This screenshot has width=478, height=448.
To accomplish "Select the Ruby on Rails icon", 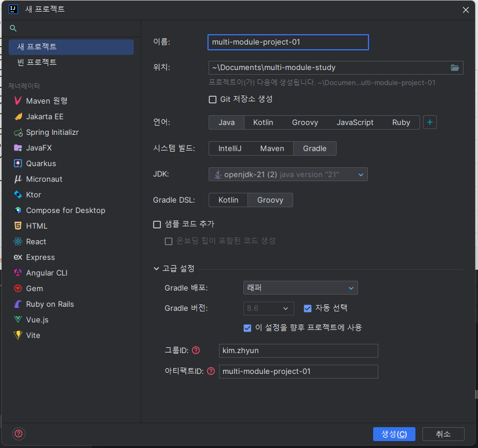I will tap(18, 304).
